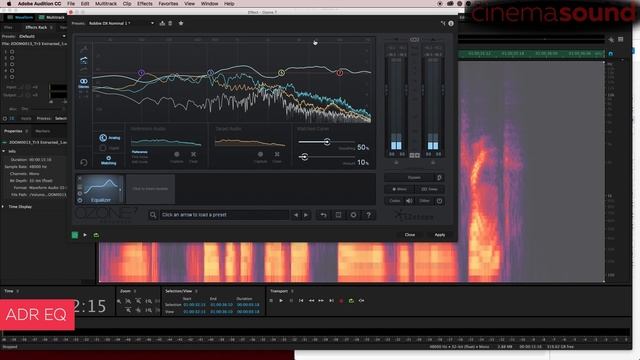This screenshot has width=640, height=360.
Task: Click to insert a new module
Action: 150,189
